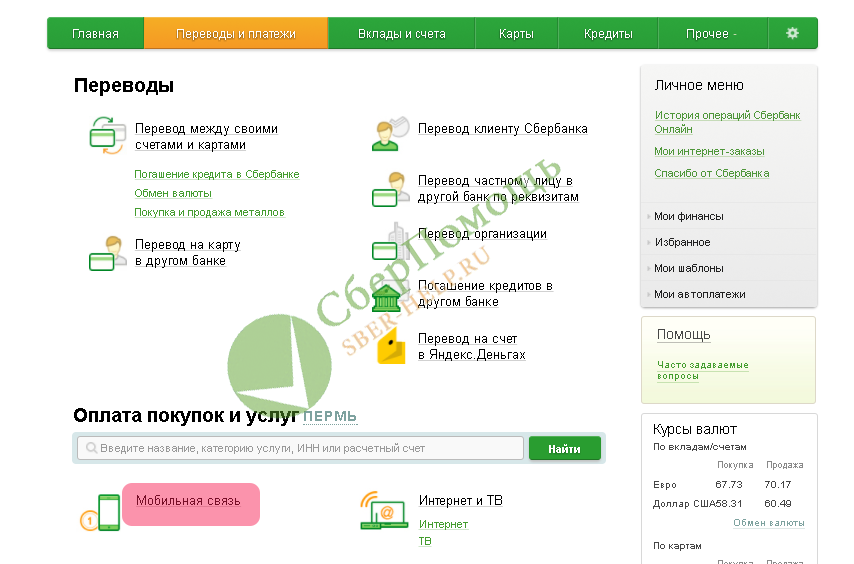Image resolution: width=854 pixels, height=564 pixels.
Task: Expand the Избранное section
Action: [682, 242]
